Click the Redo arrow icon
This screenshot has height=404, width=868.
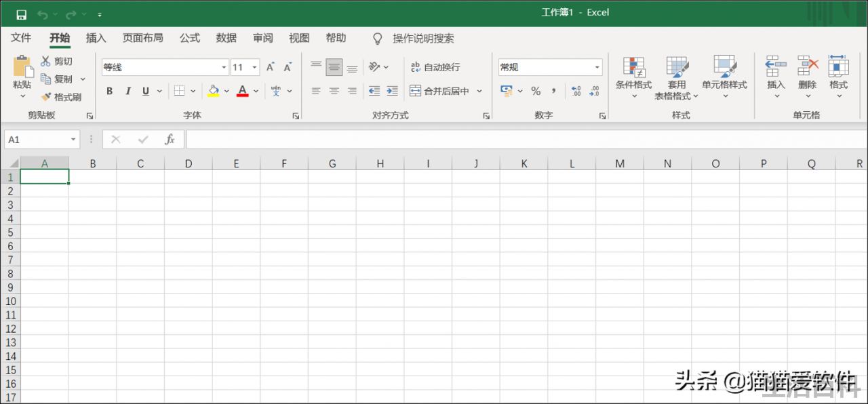(x=71, y=14)
